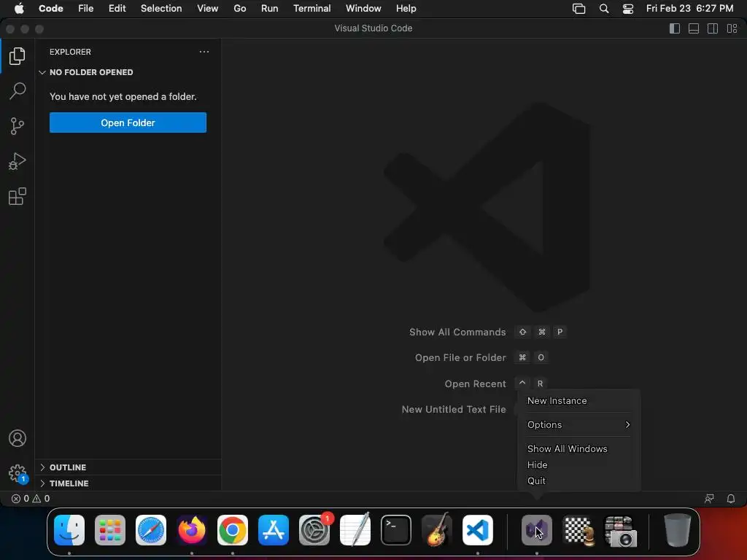Image resolution: width=747 pixels, height=560 pixels.
Task: Open the Run and Debug view icon
Action: coord(18,161)
